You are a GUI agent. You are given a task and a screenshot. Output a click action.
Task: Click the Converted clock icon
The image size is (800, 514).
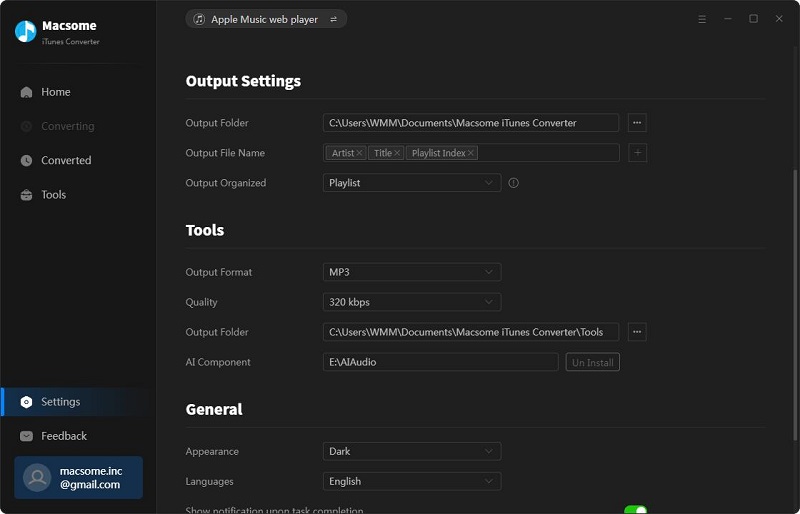tap(27, 160)
